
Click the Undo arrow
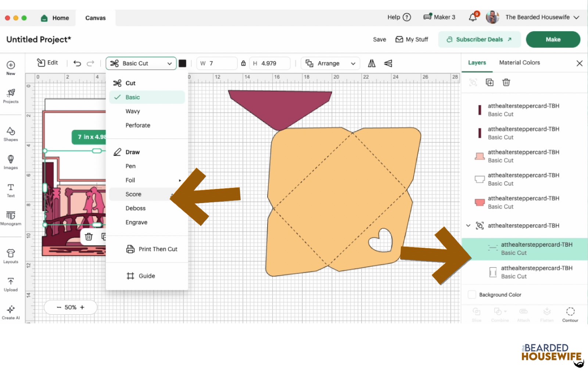pos(77,63)
